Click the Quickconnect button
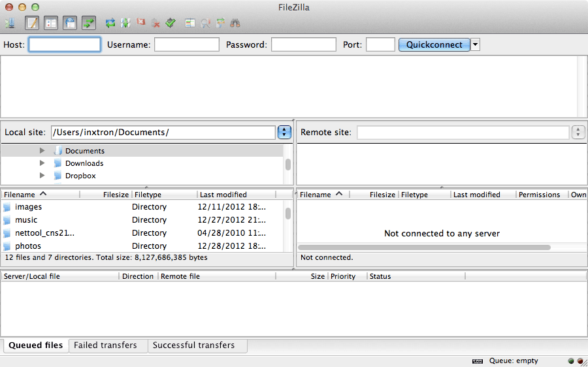Image resolution: width=588 pixels, height=367 pixels. pos(434,45)
